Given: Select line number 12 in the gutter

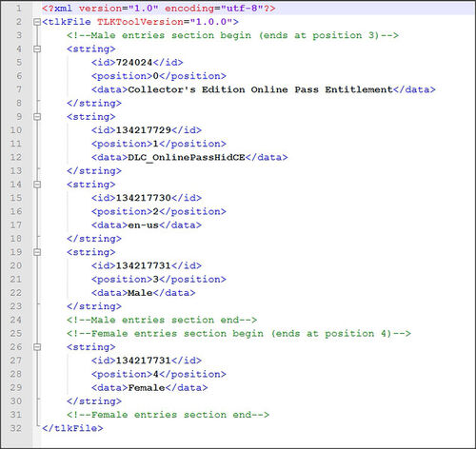Looking at the screenshot, I should (x=16, y=157).
